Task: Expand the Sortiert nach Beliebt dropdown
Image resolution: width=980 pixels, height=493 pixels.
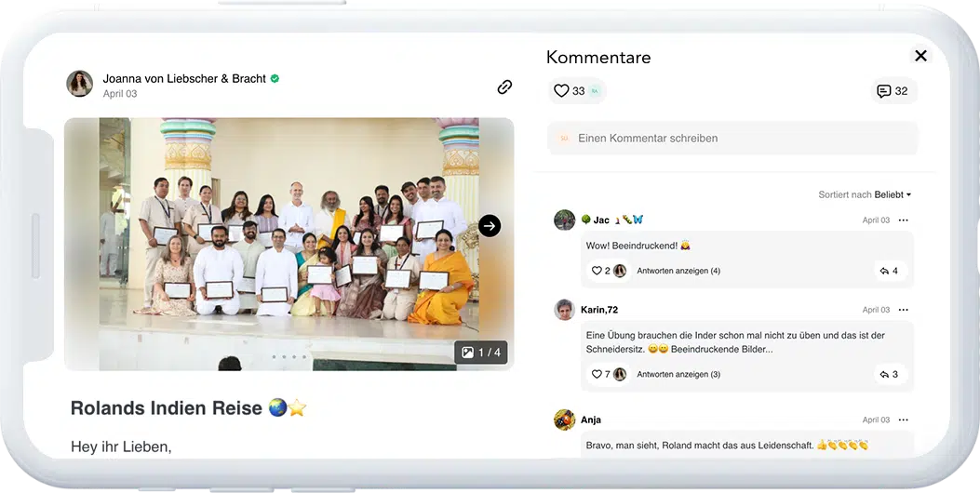Action: click(865, 194)
